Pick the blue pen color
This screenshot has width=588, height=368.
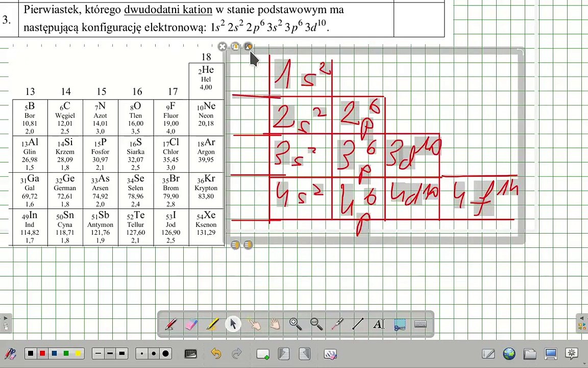click(x=55, y=354)
